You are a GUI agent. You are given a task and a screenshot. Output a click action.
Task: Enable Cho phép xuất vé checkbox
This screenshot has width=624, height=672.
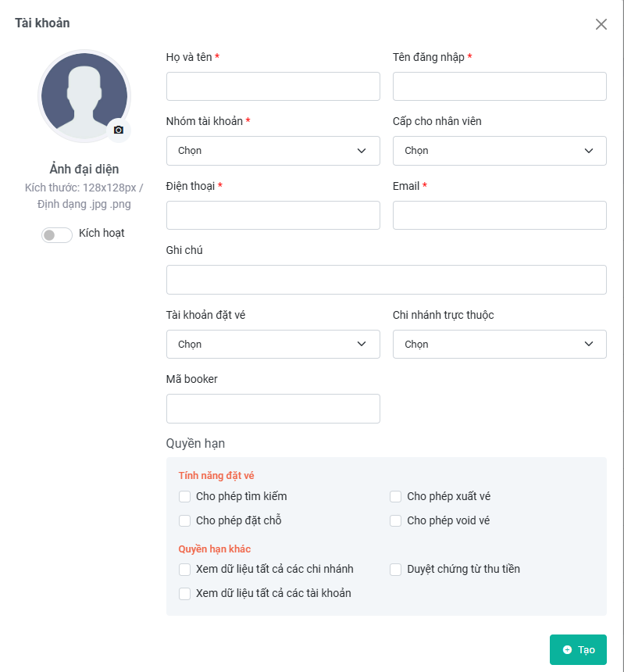395,496
